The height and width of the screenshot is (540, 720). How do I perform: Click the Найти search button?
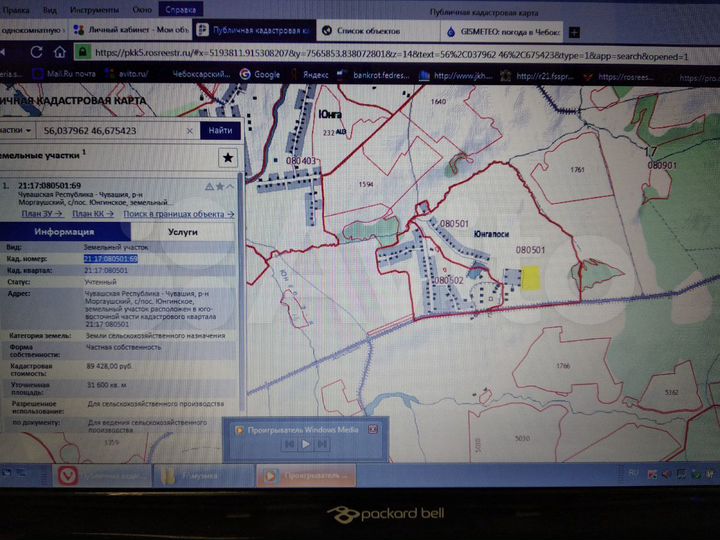pos(218,131)
